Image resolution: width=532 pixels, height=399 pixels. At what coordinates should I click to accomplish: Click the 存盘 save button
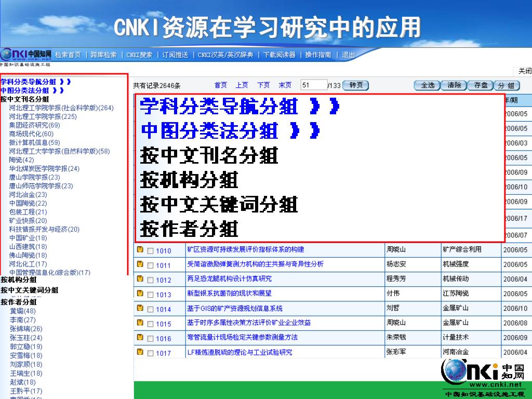click(481, 86)
